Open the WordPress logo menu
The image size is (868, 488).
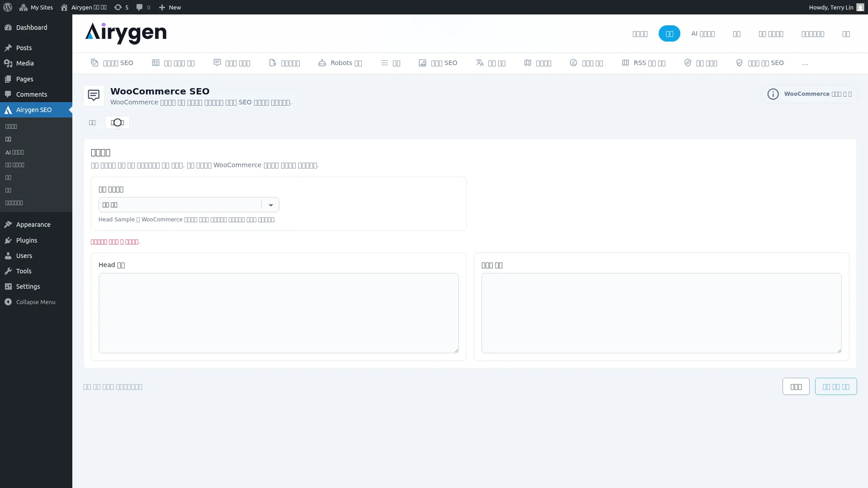pos(8,7)
